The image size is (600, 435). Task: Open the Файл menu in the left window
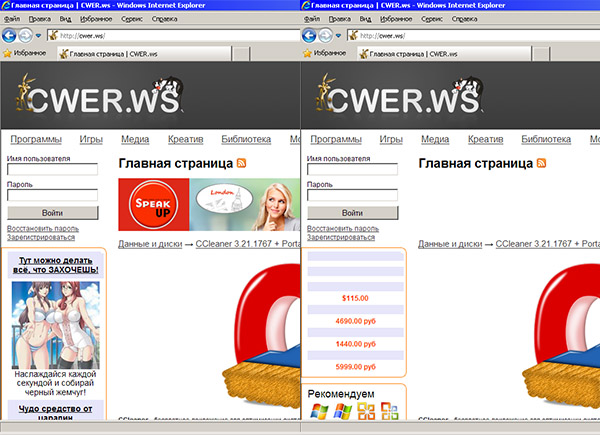11,18
